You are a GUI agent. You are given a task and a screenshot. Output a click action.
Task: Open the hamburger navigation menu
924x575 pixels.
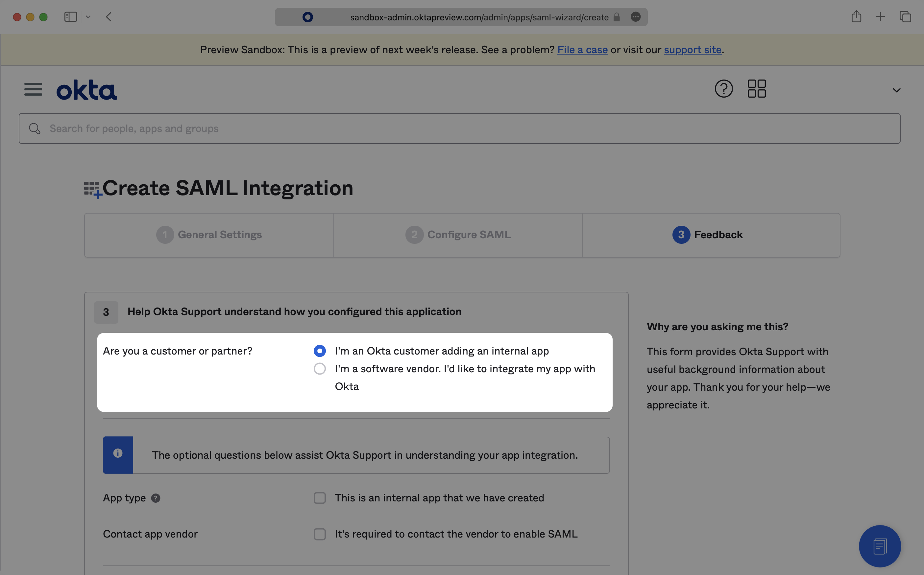tap(33, 89)
